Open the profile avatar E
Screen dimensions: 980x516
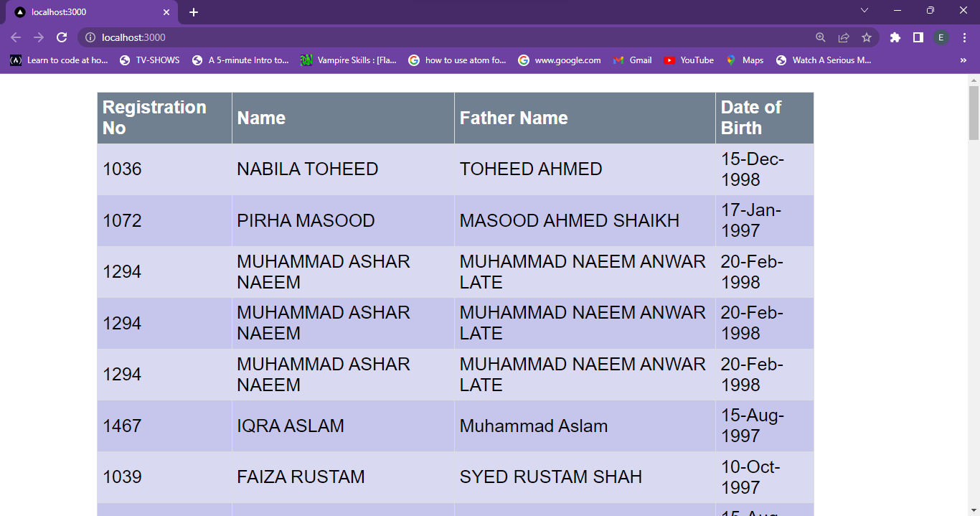coord(941,37)
